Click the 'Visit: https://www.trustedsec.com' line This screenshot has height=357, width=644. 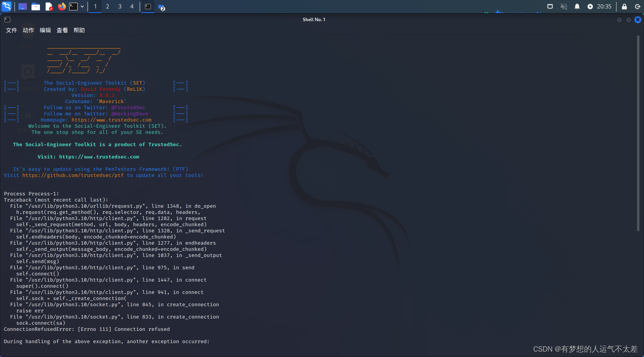click(88, 157)
